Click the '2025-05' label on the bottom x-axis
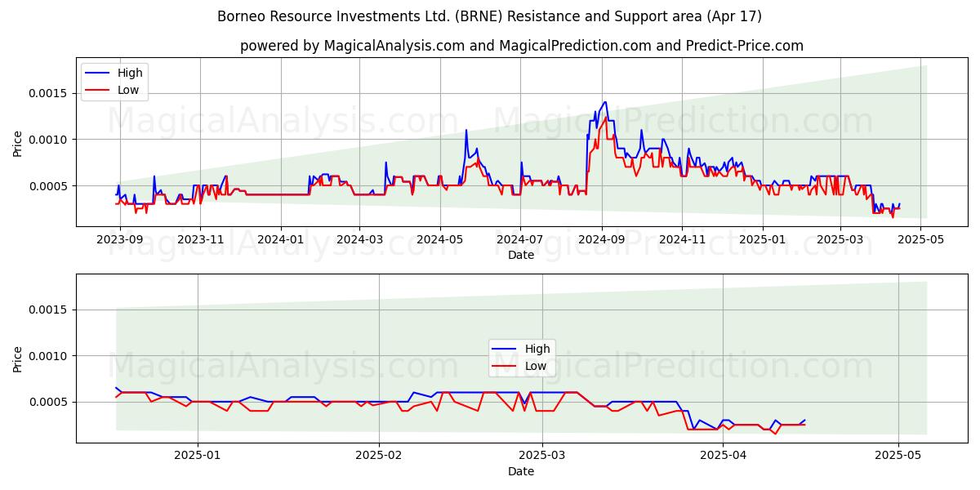Image resolution: width=980 pixels, height=490 pixels. 898,456
